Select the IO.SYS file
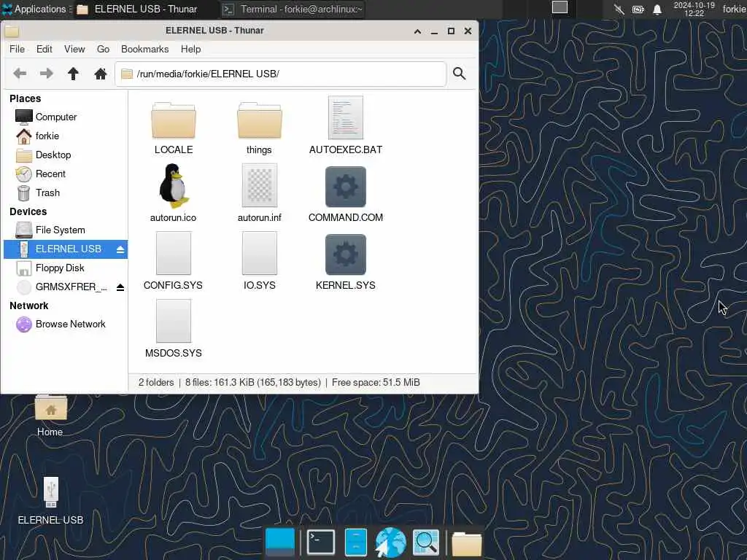The image size is (747, 560). coord(259,261)
